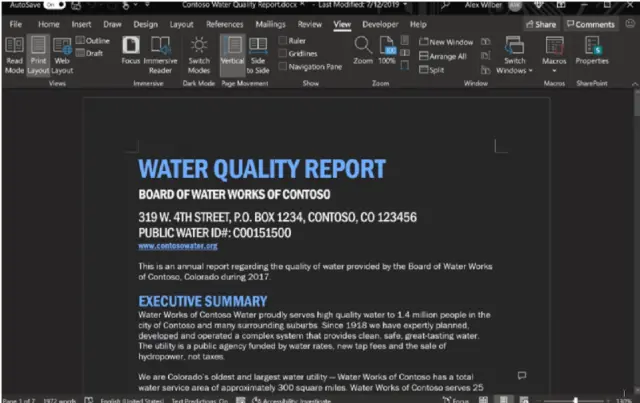This screenshot has height=403, width=640.
Task: Click the zoom slider in status bar
Action: pos(575,399)
